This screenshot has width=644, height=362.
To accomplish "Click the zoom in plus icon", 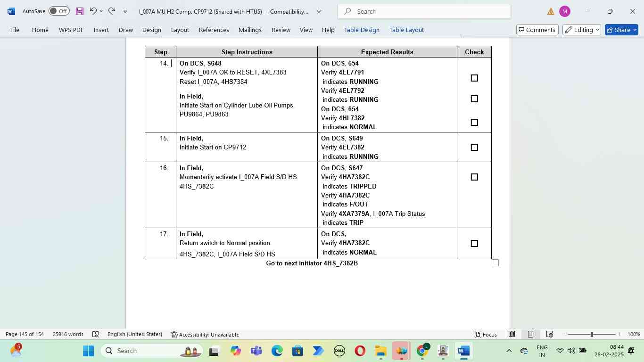I will click(x=619, y=334).
